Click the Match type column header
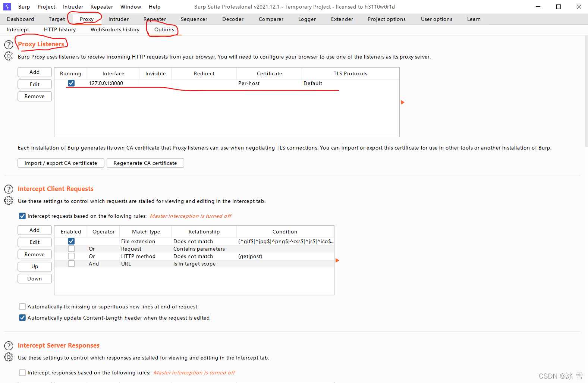588x383 pixels. (146, 232)
